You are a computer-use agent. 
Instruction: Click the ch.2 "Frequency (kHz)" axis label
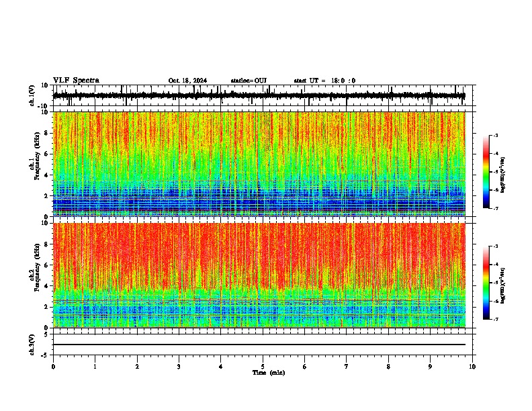tap(38, 267)
